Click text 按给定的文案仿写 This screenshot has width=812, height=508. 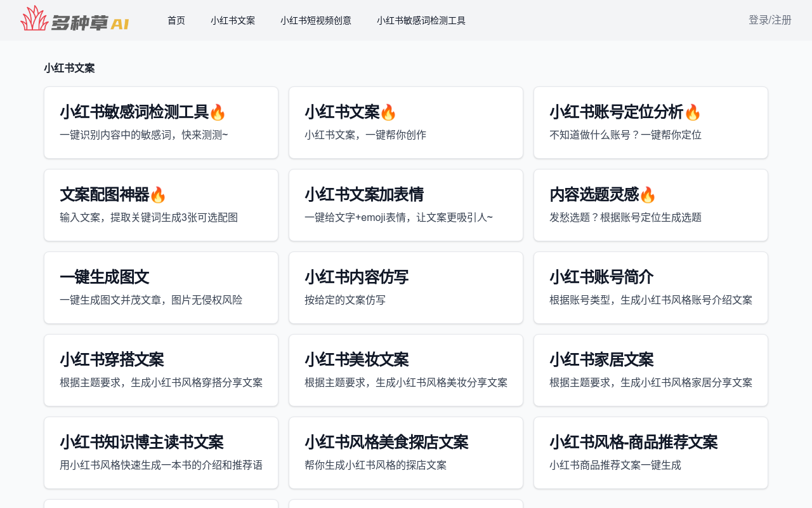click(345, 300)
